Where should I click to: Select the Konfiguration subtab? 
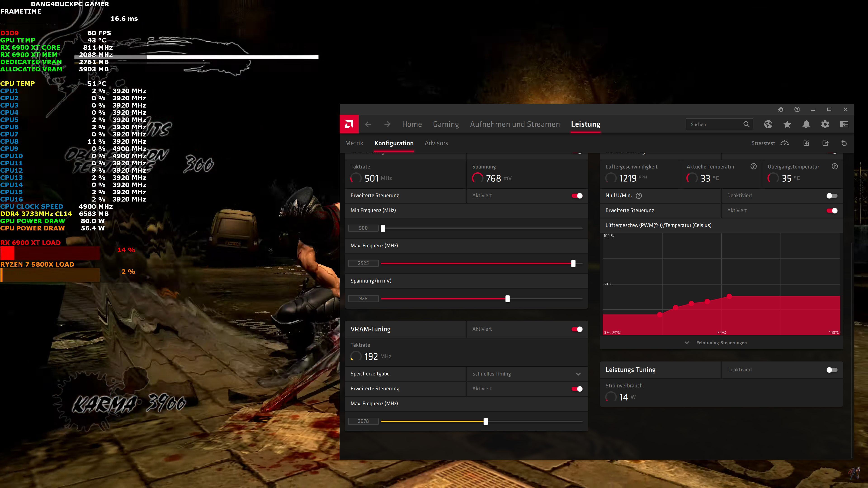(x=394, y=143)
